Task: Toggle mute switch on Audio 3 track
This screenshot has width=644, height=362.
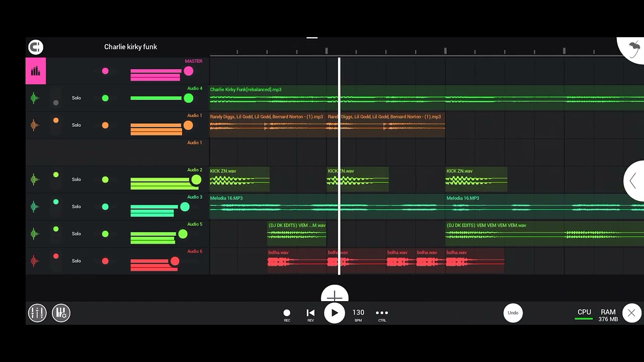Action: (x=56, y=207)
